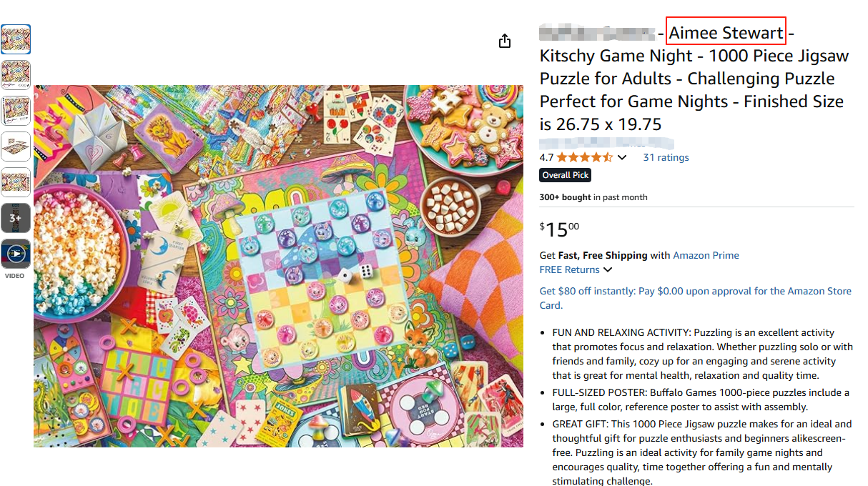Image resolution: width=868 pixels, height=486 pixels.
Task: Click the orange star rating icons
Action: (x=584, y=157)
